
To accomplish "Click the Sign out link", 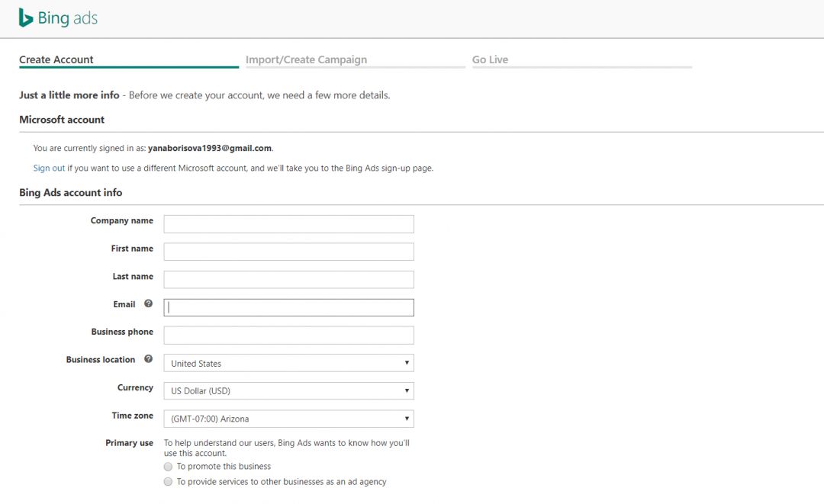I will [x=49, y=168].
